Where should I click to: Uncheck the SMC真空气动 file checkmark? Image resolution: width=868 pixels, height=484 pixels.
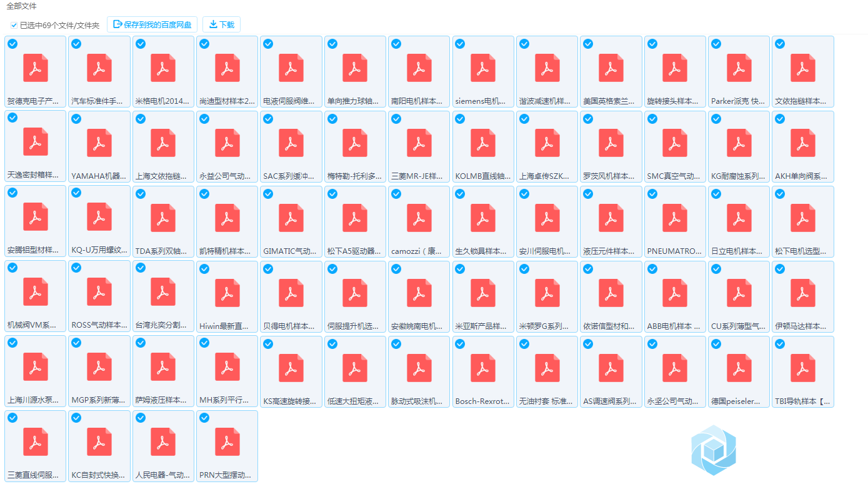coord(652,119)
